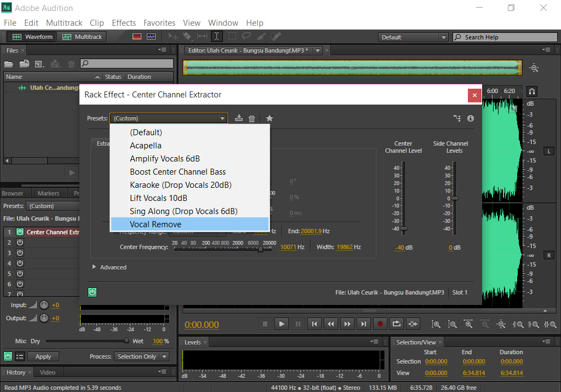Viewport: 561px width, 392px height.
Task: Show spectral frequency display icon
Action: (x=136, y=37)
